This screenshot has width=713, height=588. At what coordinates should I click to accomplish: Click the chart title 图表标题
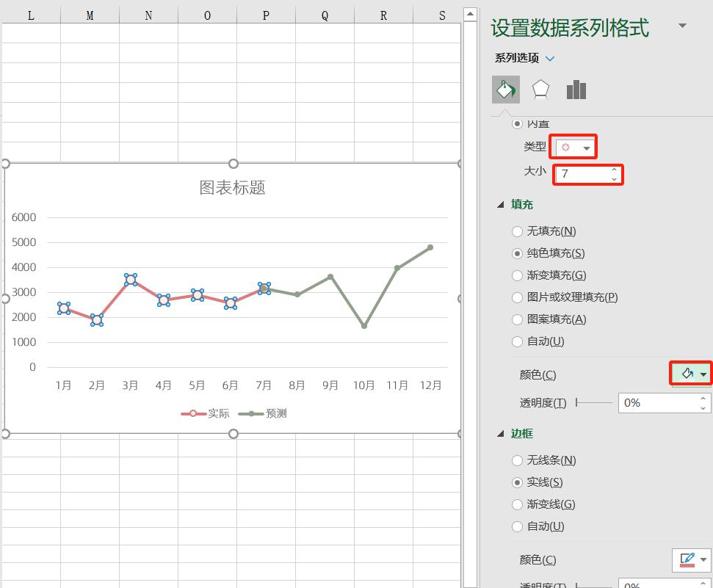point(232,187)
